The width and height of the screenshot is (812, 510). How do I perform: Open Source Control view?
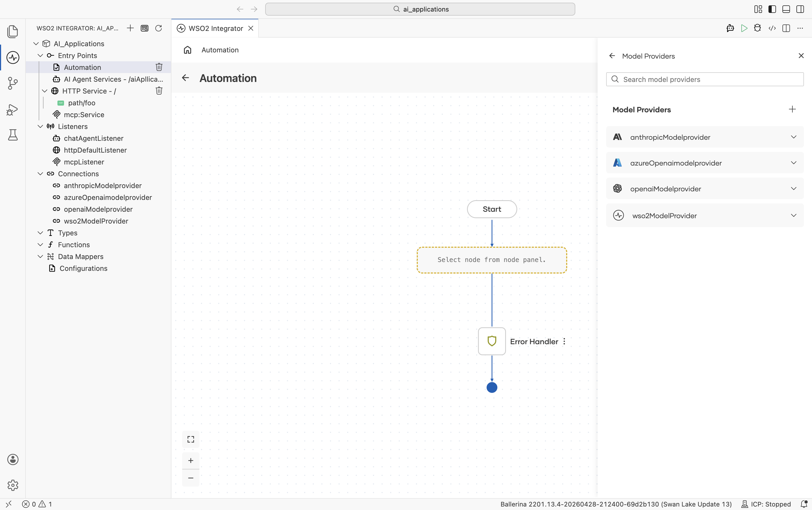[x=13, y=83]
